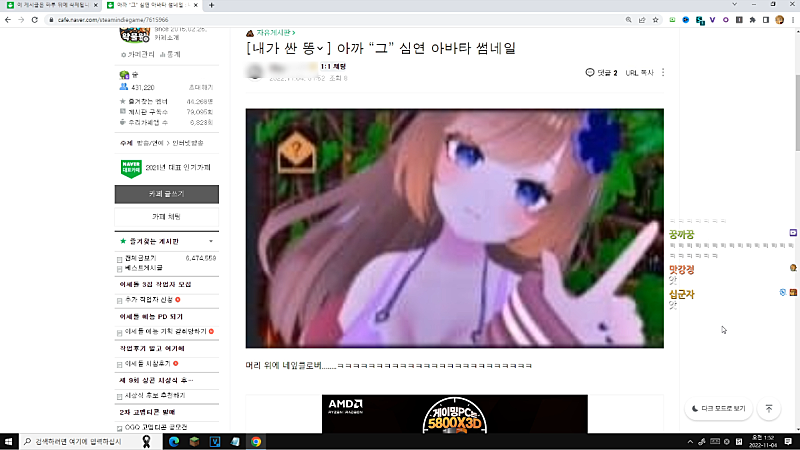Image resolution: width=800 pixels, height=450 pixels.
Task: Copy link via URL 복사
Action: (639, 73)
